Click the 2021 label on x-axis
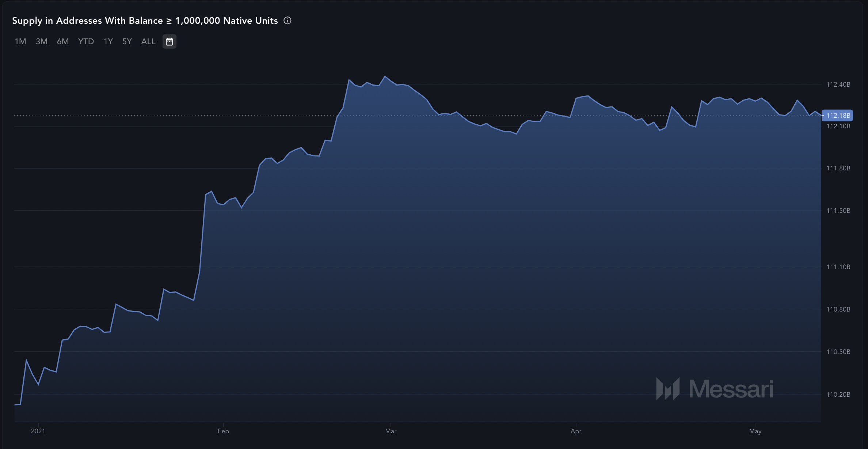Viewport: 868px width, 449px height. coord(38,431)
